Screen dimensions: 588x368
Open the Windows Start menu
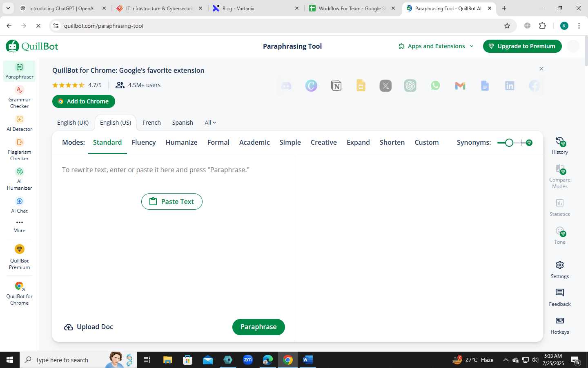(10, 360)
